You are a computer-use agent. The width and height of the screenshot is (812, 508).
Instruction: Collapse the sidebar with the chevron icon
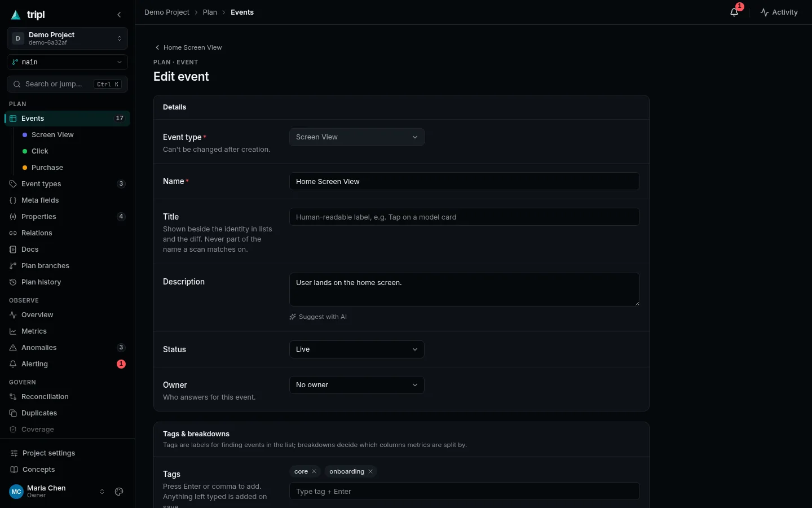119,15
